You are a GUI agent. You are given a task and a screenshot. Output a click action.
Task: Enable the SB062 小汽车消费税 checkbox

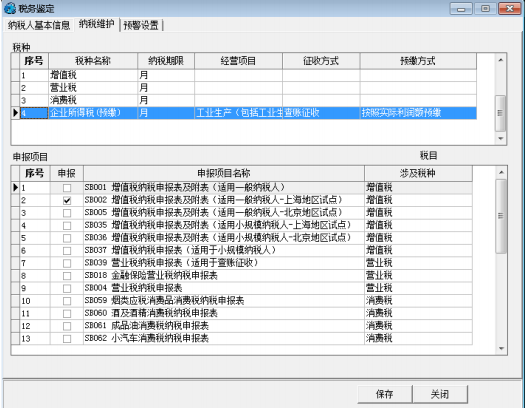(x=67, y=339)
